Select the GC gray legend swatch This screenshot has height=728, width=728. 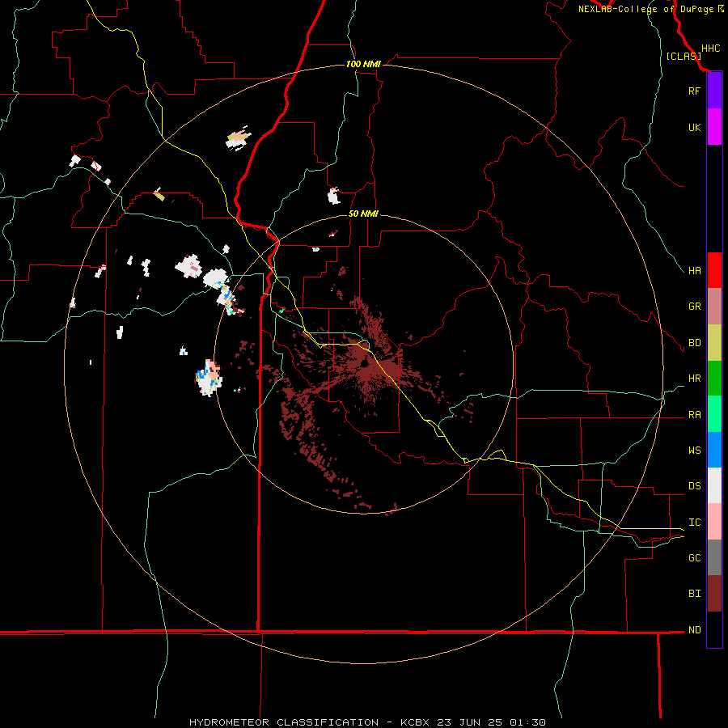(714, 557)
